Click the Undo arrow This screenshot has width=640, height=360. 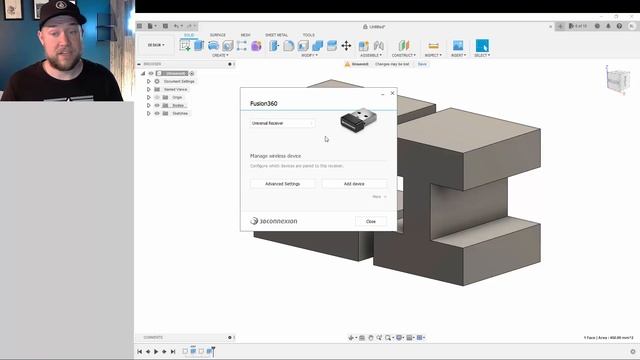[176, 26]
